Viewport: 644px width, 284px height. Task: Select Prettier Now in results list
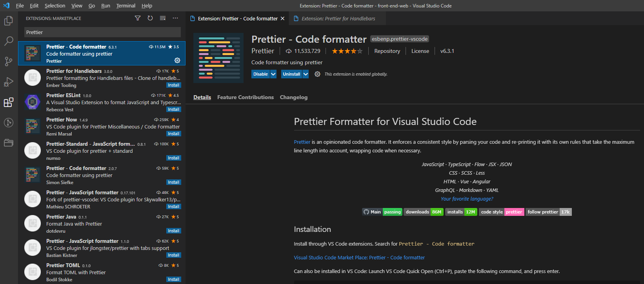point(102,126)
